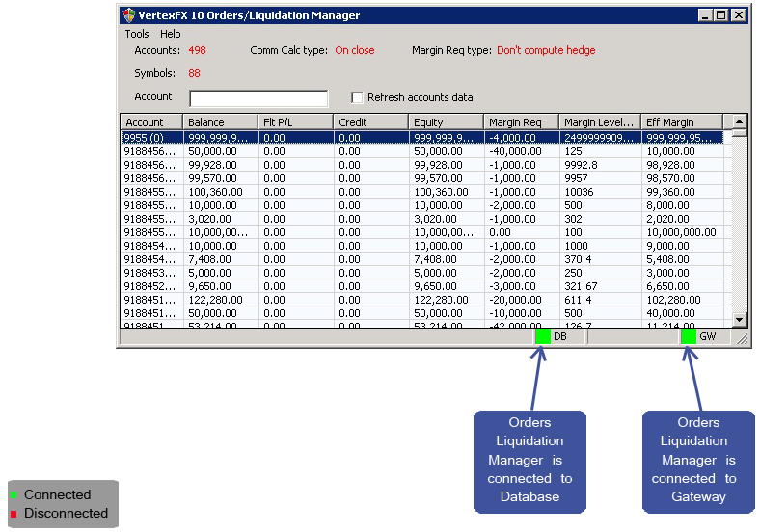Click Margin Level value 321.67
The image size is (760, 532).
pyautogui.click(x=581, y=286)
